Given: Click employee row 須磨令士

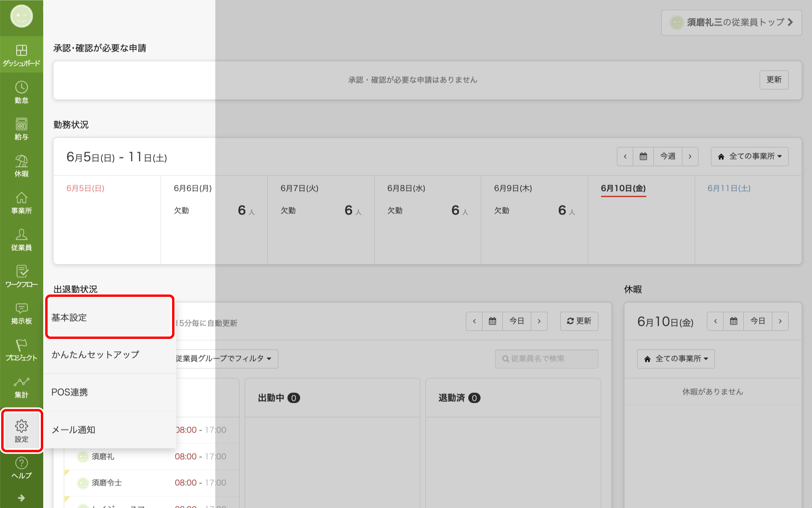Looking at the screenshot, I should pos(151,483).
